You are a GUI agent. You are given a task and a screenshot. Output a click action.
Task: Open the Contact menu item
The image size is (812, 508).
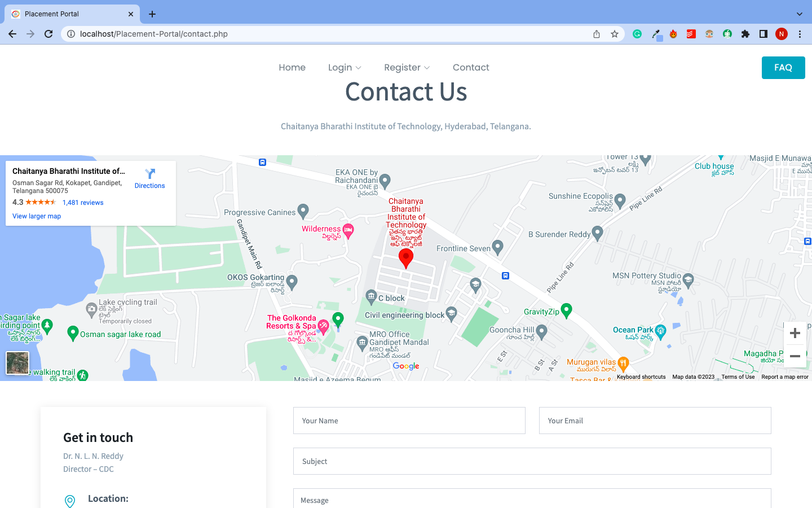471,67
